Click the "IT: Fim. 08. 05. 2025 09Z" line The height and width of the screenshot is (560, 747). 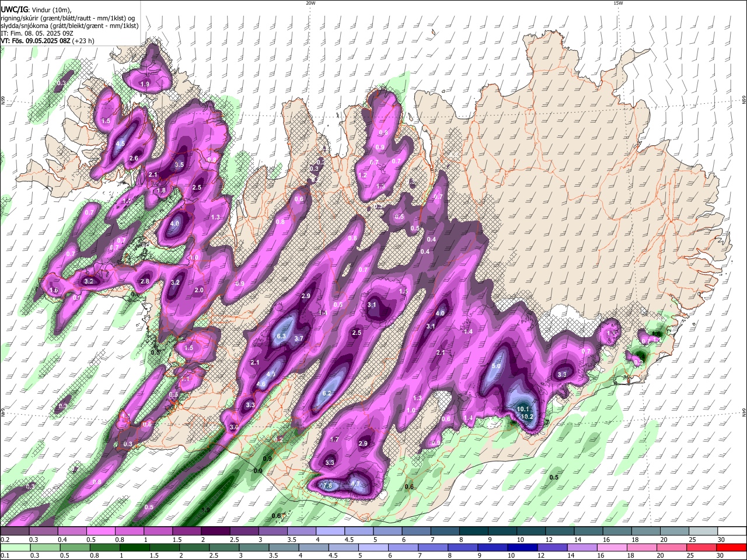point(36,33)
